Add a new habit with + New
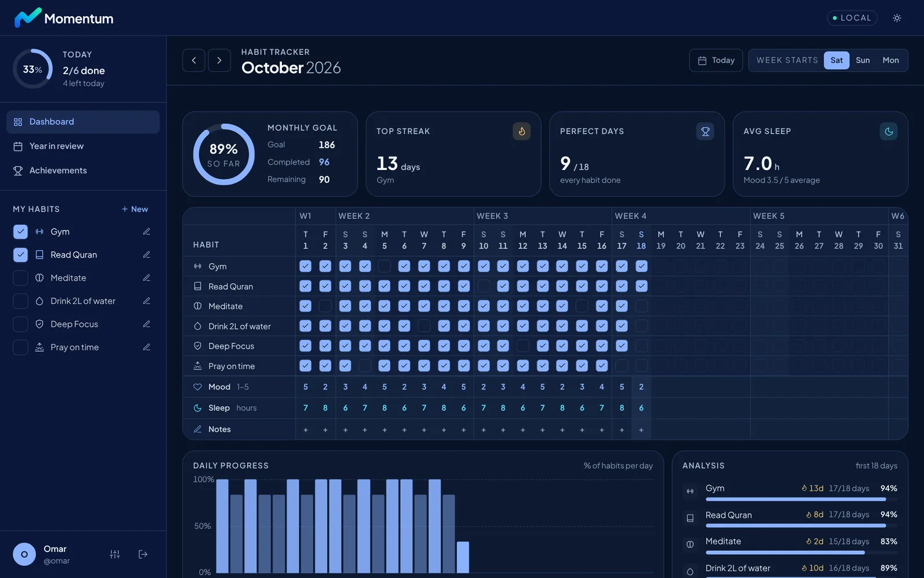Image resolution: width=924 pixels, height=578 pixels. 135,209
